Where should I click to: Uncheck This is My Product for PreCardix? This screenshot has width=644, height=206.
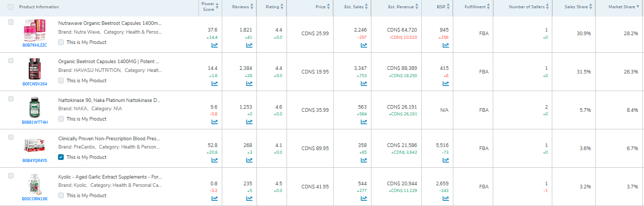coord(61,157)
